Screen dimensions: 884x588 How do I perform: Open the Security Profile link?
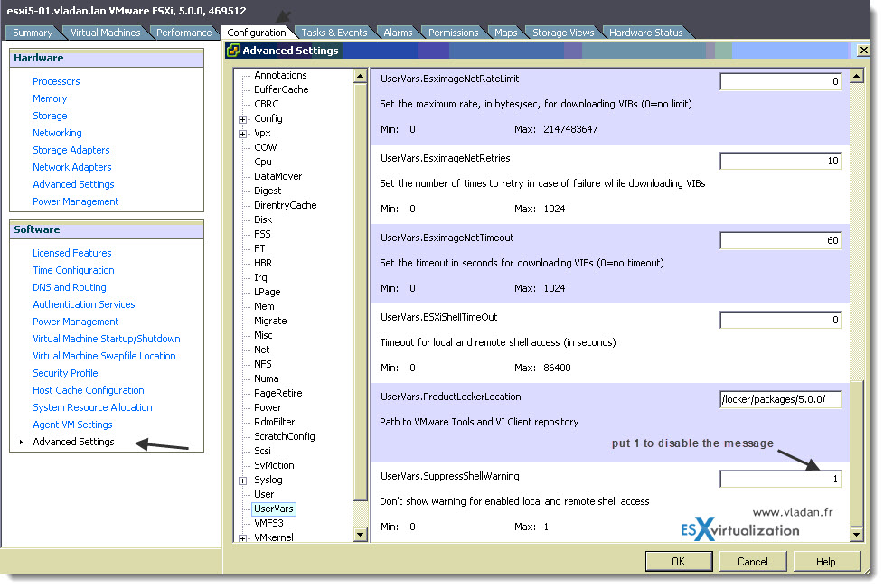tap(65, 373)
